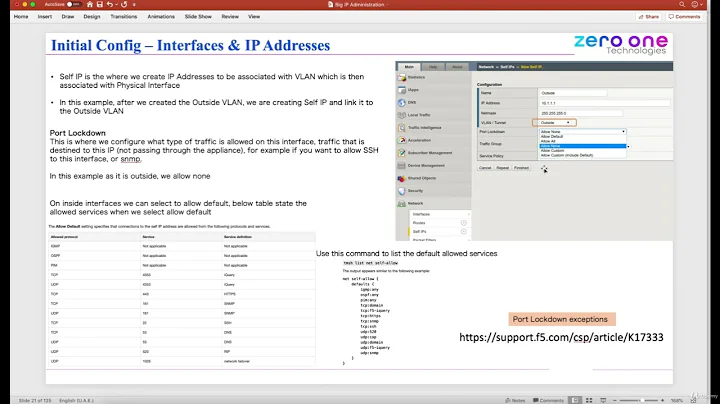Click the Shared Objects icon
Image resolution: width=720 pixels, height=404 pixels.
[x=402, y=178]
